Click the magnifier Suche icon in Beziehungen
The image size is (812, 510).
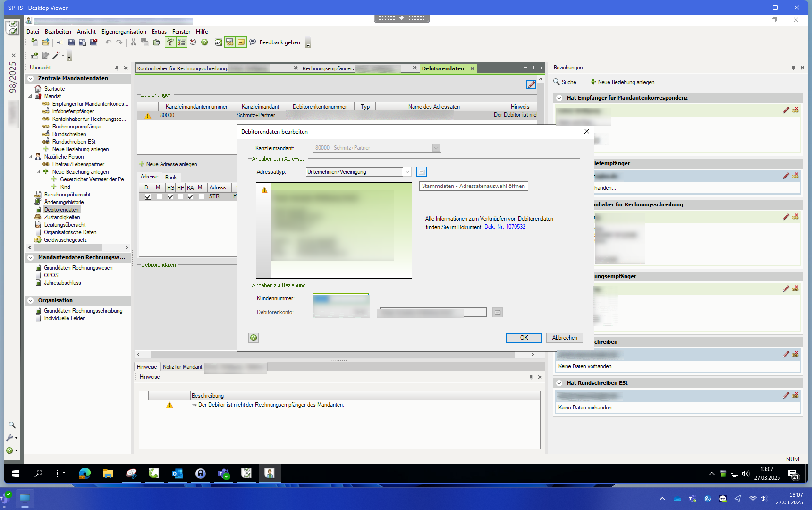click(557, 82)
